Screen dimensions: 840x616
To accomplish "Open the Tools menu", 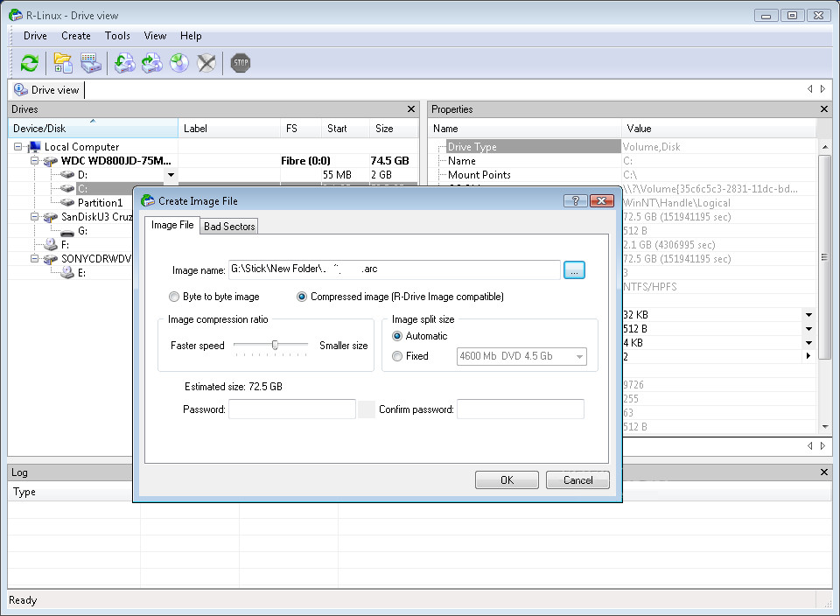I will [x=117, y=36].
